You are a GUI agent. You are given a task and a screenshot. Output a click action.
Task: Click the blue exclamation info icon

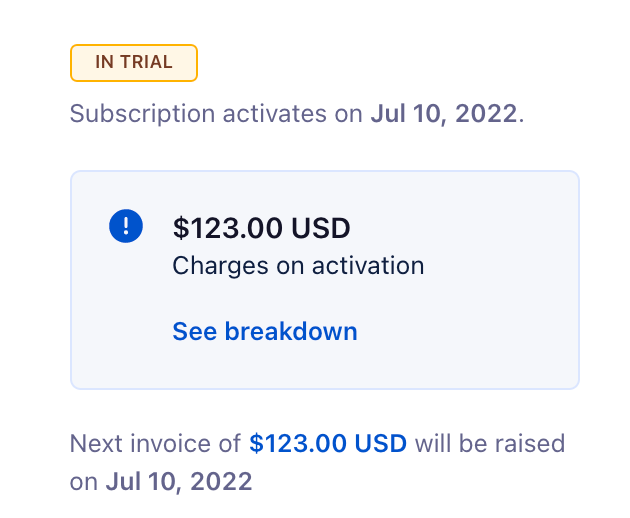(126, 226)
